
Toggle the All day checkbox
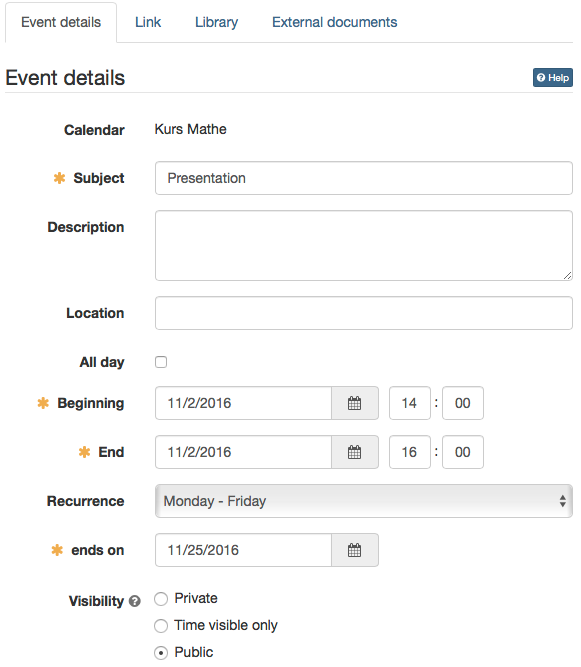point(161,362)
